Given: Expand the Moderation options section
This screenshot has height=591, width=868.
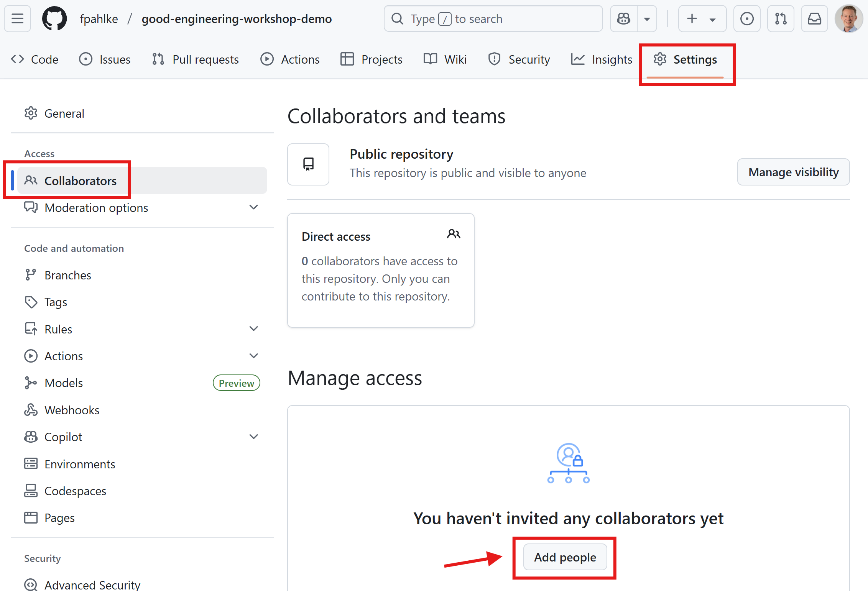Looking at the screenshot, I should click(x=253, y=207).
